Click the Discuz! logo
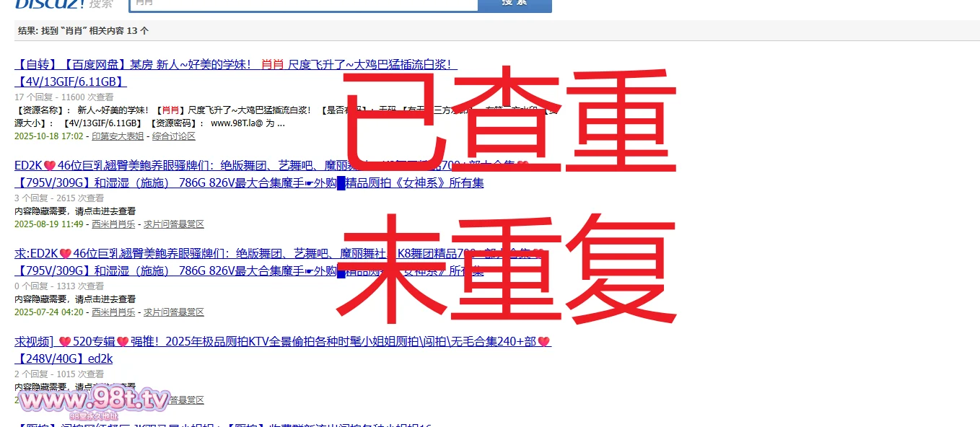The image size is (980, 427). [51, 4]
